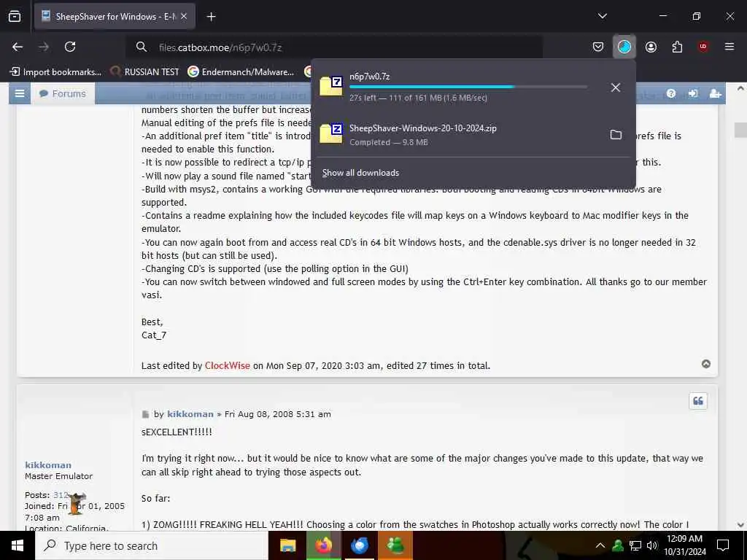
Task: Show SheepShaver zip in folder
Action: pyautogui.click(x=616, y=135)
